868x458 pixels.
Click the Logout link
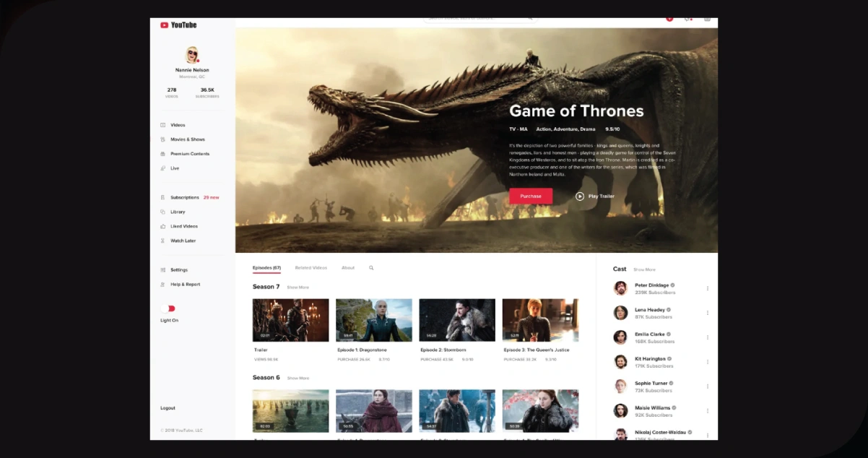pyautogui.click(x=168, y=408)
